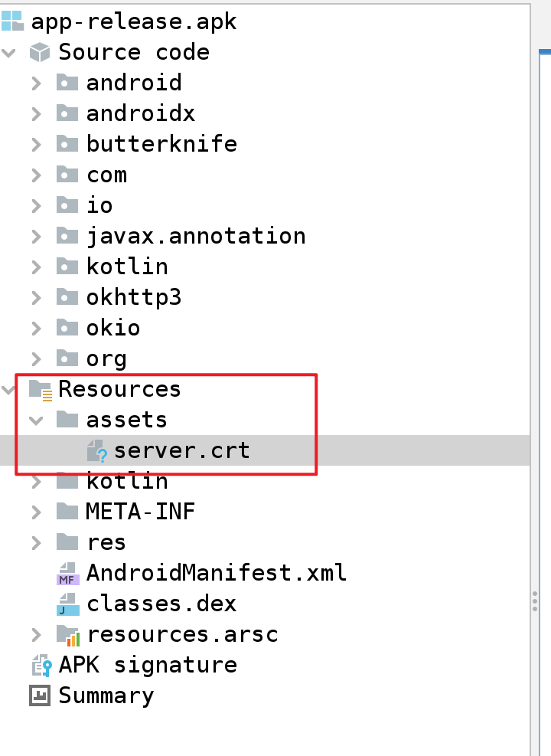Click the AndroidManifest.xml MF file icon

(x=67, y=573)
